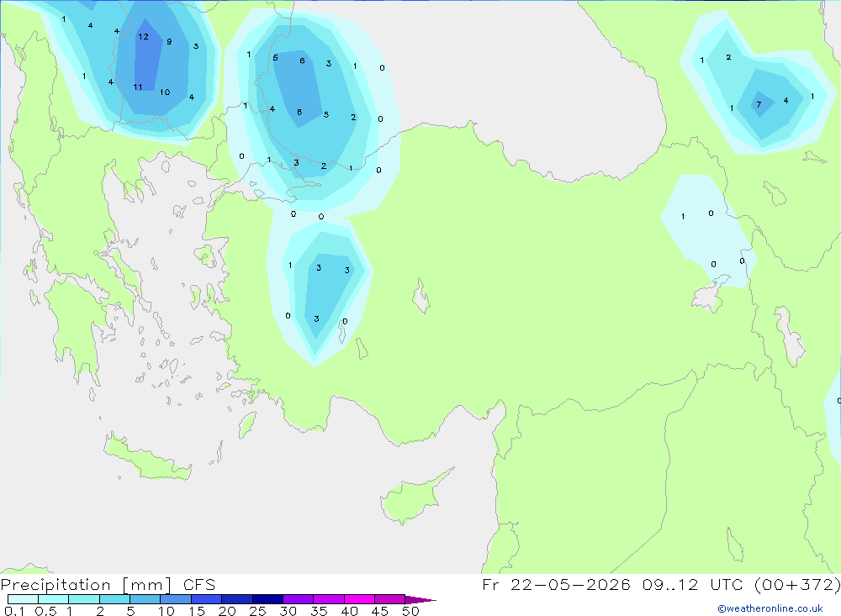
Task: Click the '11' precipitation value on the map
Action: coord(138,87)
